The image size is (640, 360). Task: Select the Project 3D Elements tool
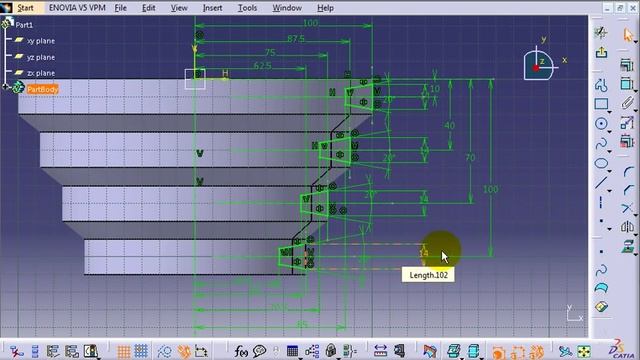627,246
